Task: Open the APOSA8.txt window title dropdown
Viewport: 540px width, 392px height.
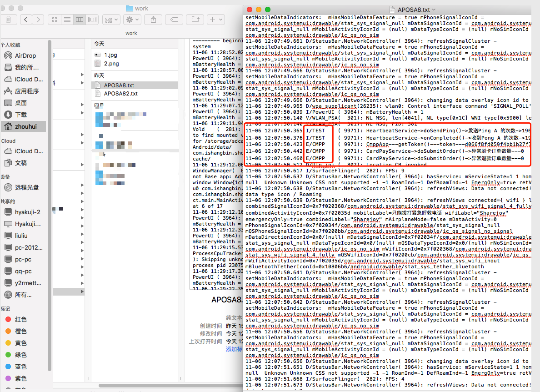Action: click(434, 10)
